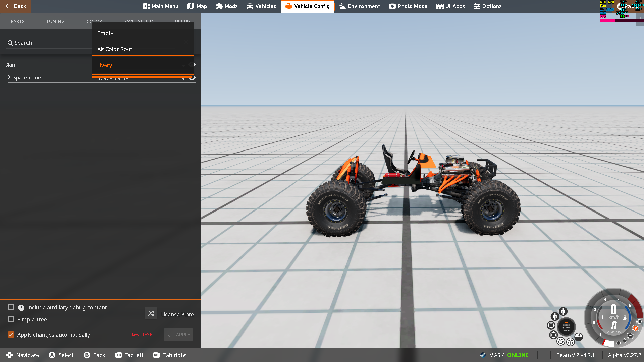Click the UI Apps window icon
644x362 pixels.
click(x=440, y=6)
